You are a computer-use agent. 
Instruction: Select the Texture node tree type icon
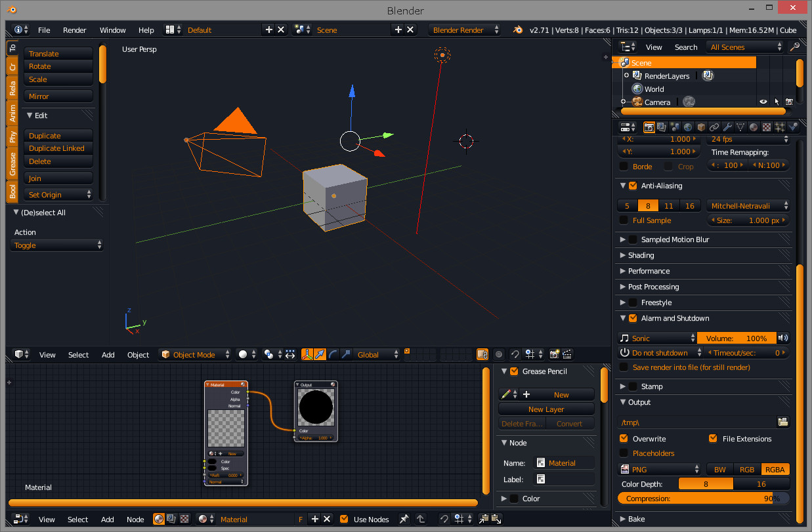(x=184, y=519)
